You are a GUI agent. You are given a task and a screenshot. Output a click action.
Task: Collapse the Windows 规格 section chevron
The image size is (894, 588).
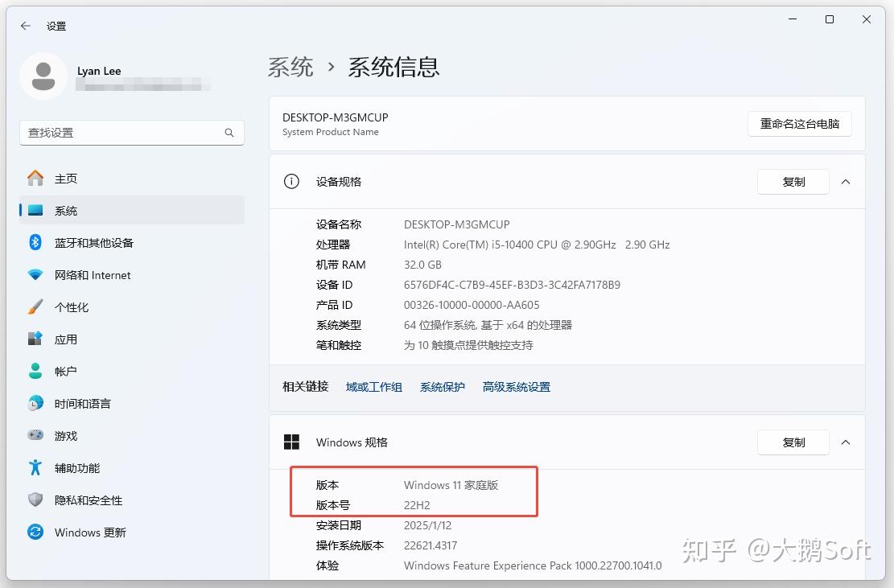[846, 442]
